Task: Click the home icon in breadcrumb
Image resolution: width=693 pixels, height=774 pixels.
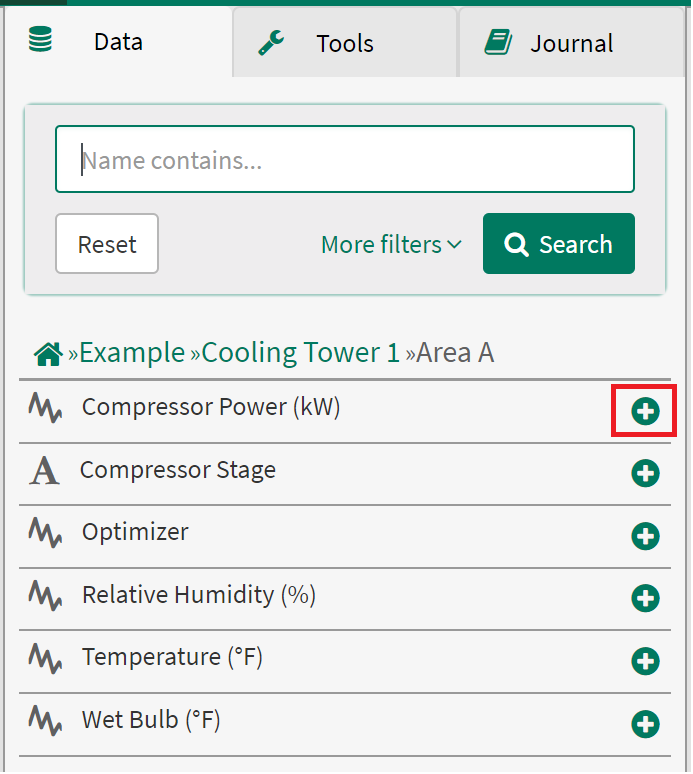Action: click(48, 354)
